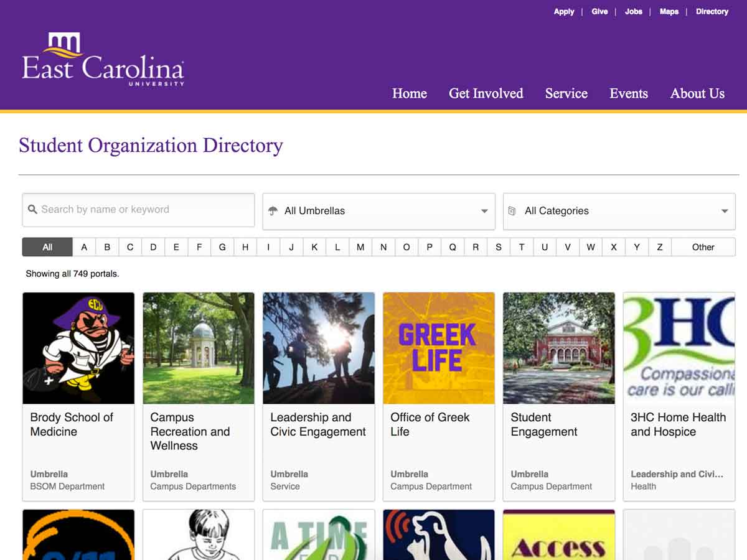Viewport: 747px width, 560px height.
Task: Filter organizations by letter J
Action: (291, 247)
